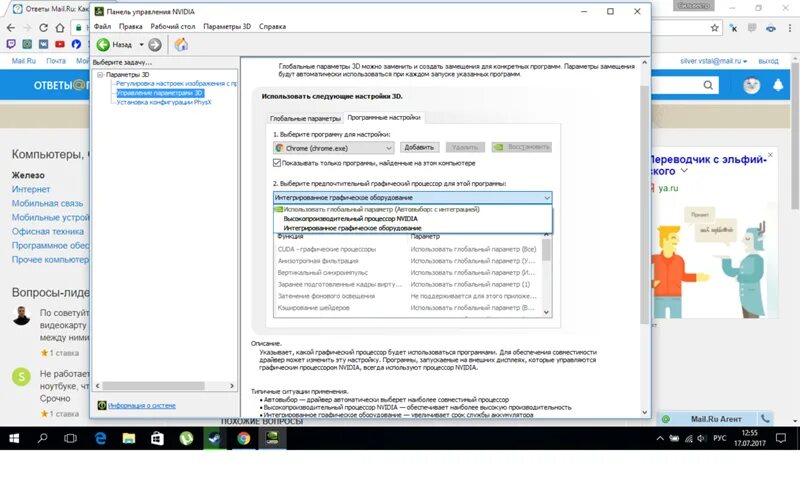The height and width of the screenshot is (486, 800).
Task: Open the Информация о системе link
Action: pos(142,406)
